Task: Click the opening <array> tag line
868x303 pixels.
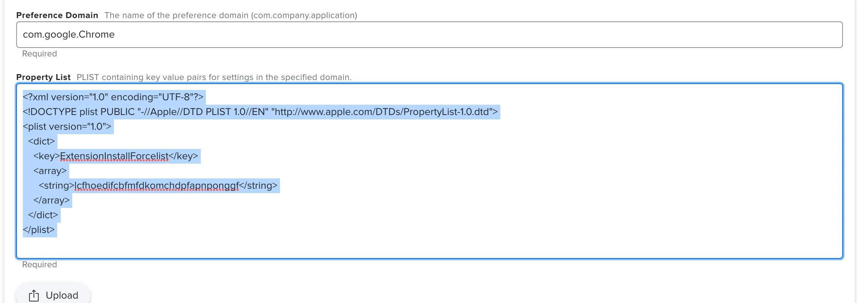Action: (x=50, y=171)
